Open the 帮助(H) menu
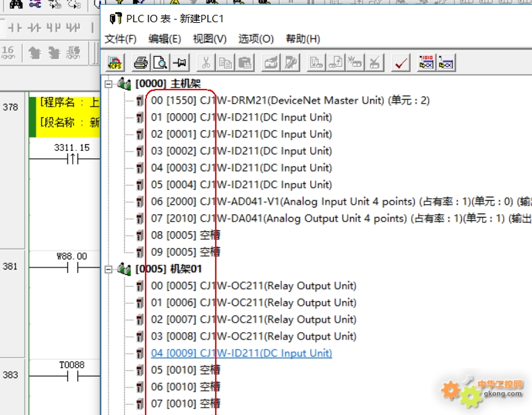 click(303, 39)
